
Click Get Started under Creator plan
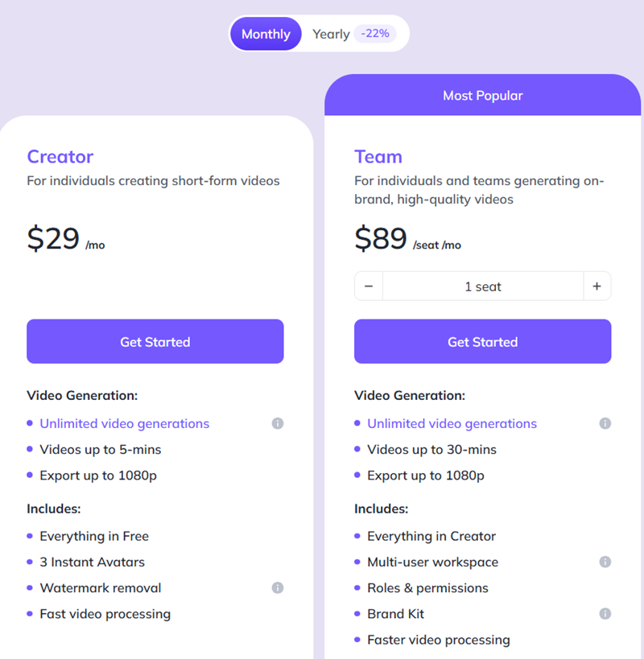[155, 342]
